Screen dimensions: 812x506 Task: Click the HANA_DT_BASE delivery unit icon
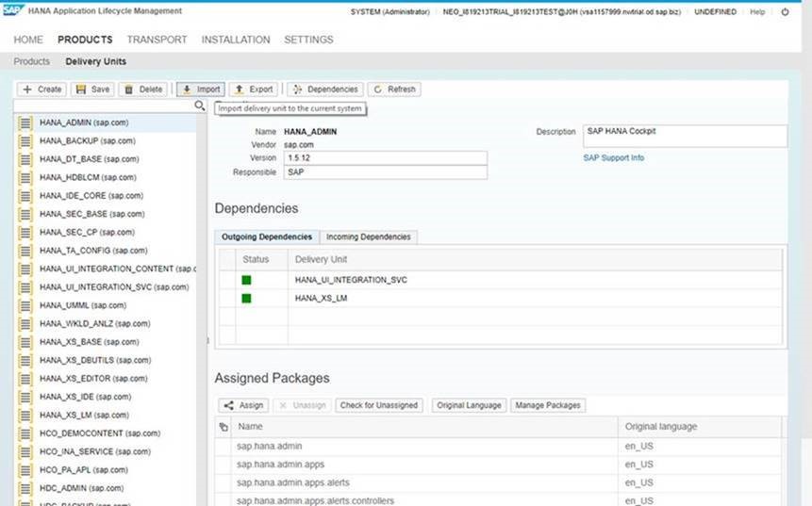click(x=25, y=159)
